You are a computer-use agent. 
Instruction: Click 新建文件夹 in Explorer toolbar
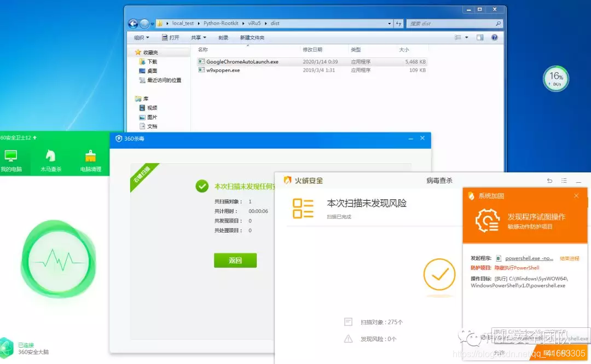(x=252, y=37)
